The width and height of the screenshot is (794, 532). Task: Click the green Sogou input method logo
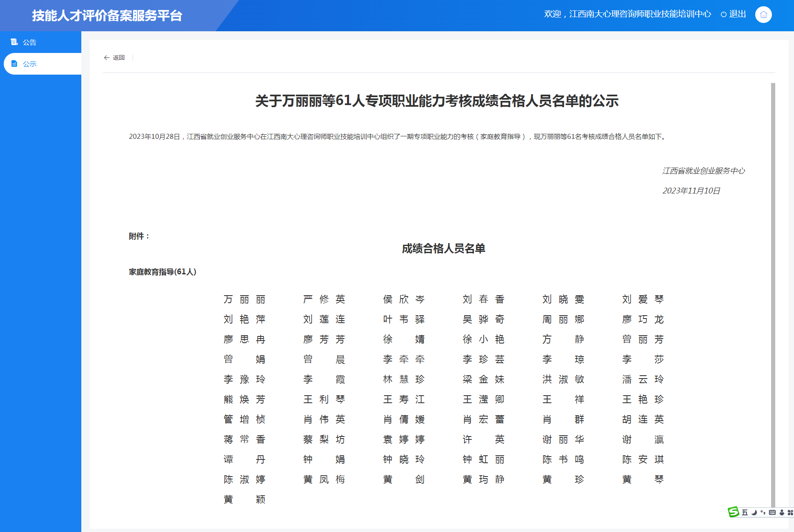733,512
